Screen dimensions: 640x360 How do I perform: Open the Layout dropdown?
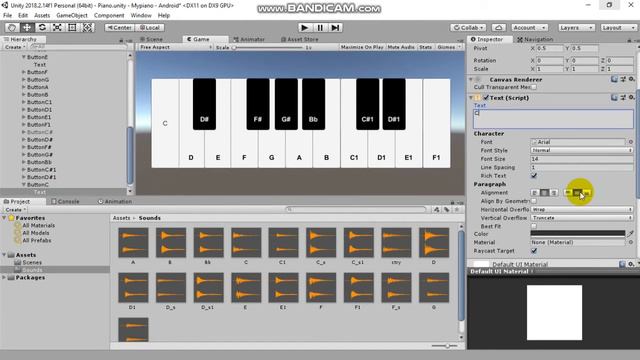tap(618, 27)
